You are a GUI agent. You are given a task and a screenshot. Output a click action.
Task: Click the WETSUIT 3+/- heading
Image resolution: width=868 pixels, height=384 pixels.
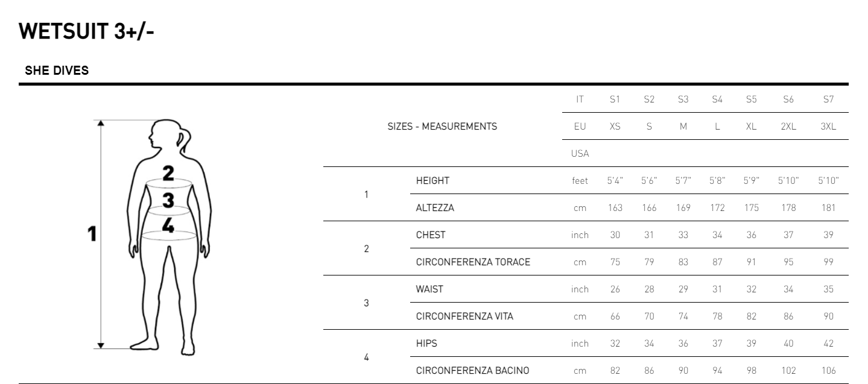(x=87, y=31)
